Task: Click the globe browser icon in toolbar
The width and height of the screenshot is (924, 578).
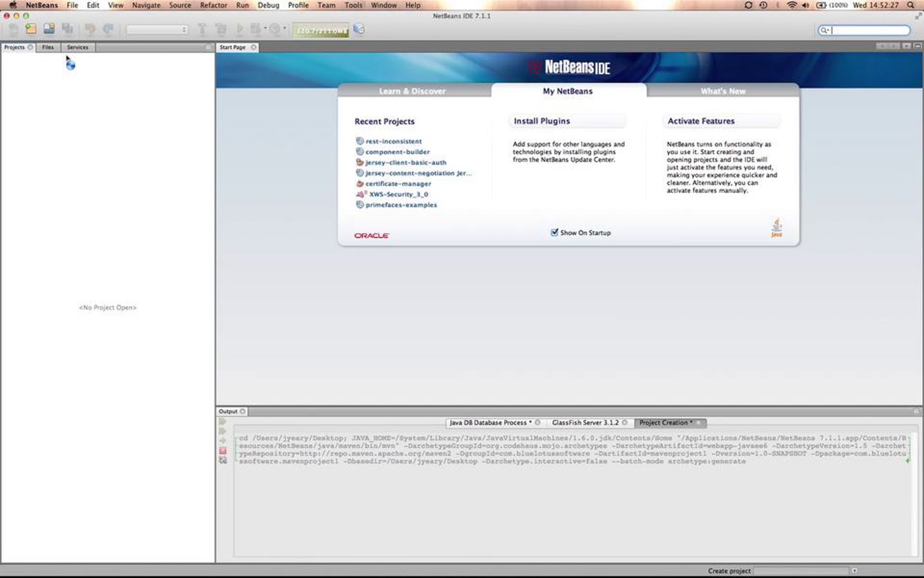Action: point(359,29)
